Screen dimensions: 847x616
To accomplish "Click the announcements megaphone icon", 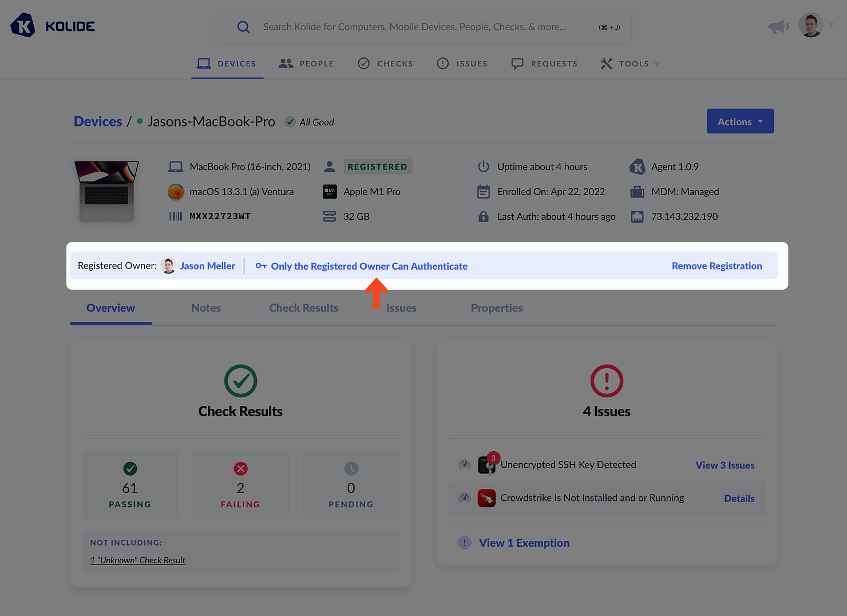I will coord(778,26).
